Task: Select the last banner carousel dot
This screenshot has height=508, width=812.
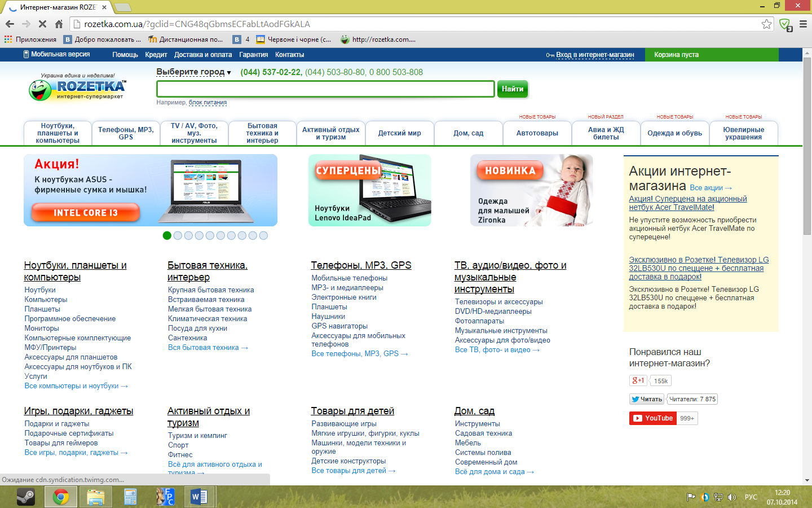Action: click(263, 235)
